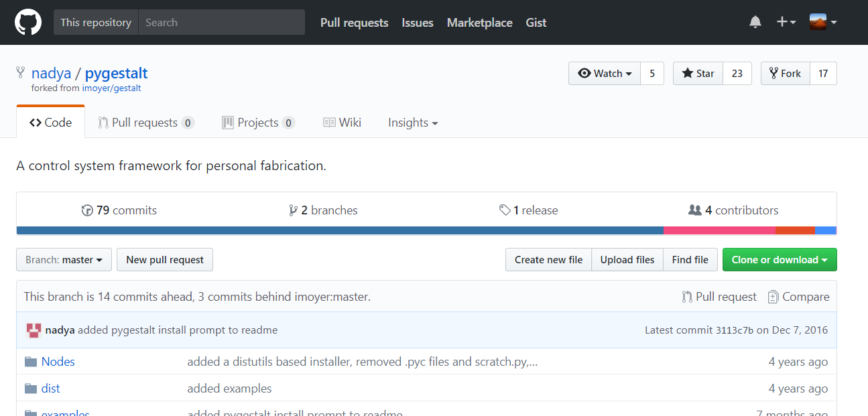
Task: Open the notifications bell
Action: click(x=755, y=22)
